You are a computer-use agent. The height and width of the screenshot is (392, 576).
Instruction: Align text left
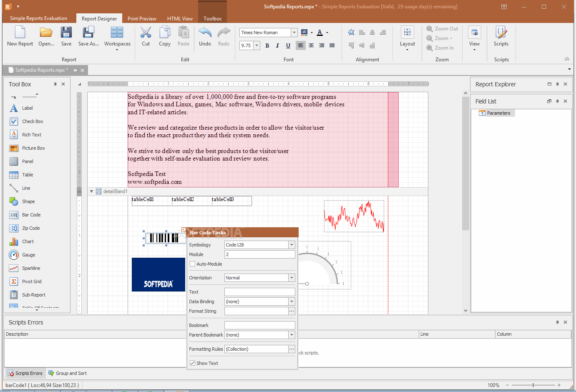[300, 45]
